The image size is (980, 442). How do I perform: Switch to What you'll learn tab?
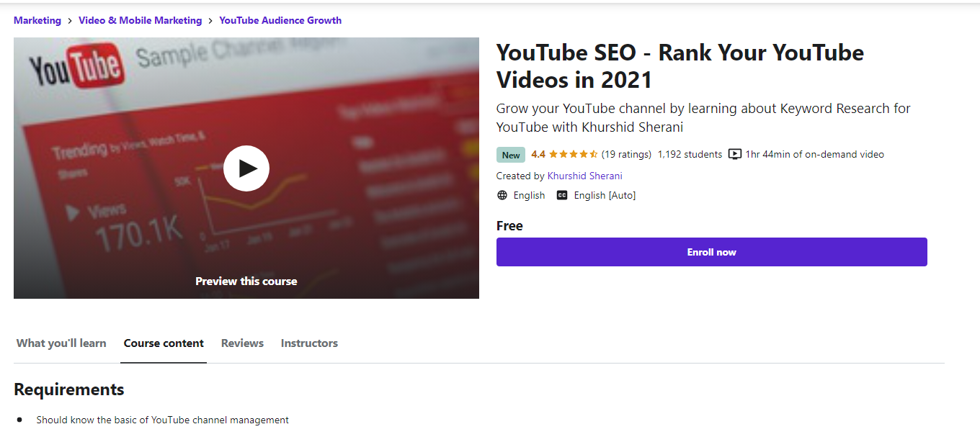point(61,343)
